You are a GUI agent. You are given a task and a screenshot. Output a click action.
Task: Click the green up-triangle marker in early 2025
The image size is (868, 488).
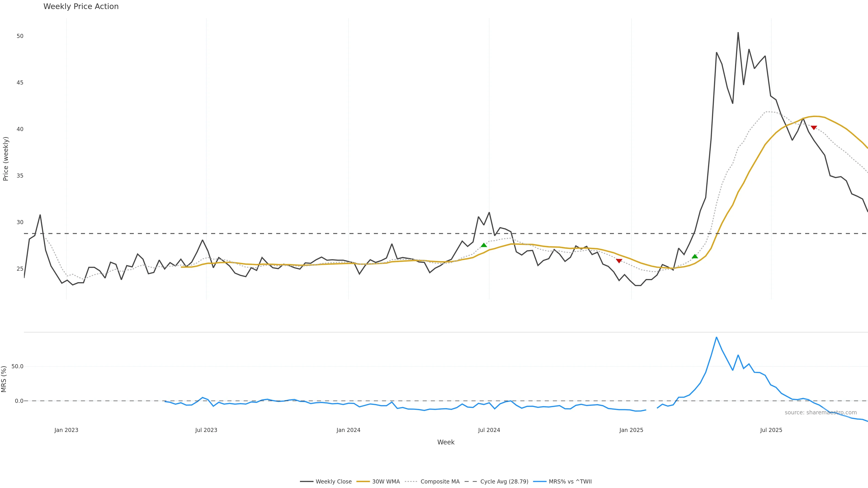695,257
